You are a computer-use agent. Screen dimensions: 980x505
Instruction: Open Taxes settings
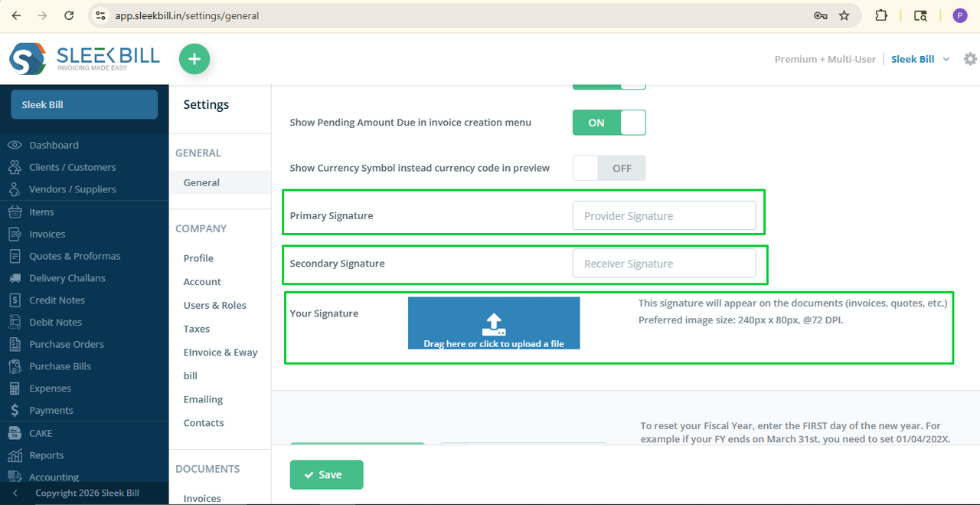(x=197, y=329)
